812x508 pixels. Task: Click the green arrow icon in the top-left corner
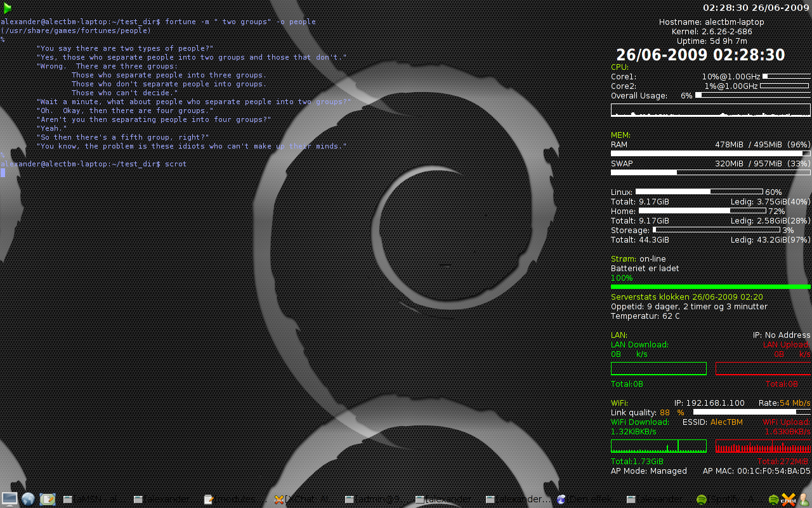click(x=8, y=8)
